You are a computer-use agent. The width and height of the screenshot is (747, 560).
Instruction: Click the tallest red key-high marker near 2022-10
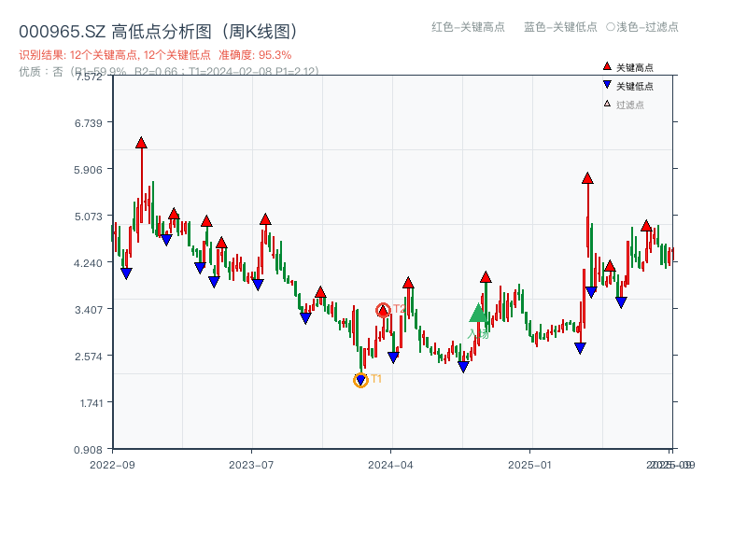coord(140,143)
